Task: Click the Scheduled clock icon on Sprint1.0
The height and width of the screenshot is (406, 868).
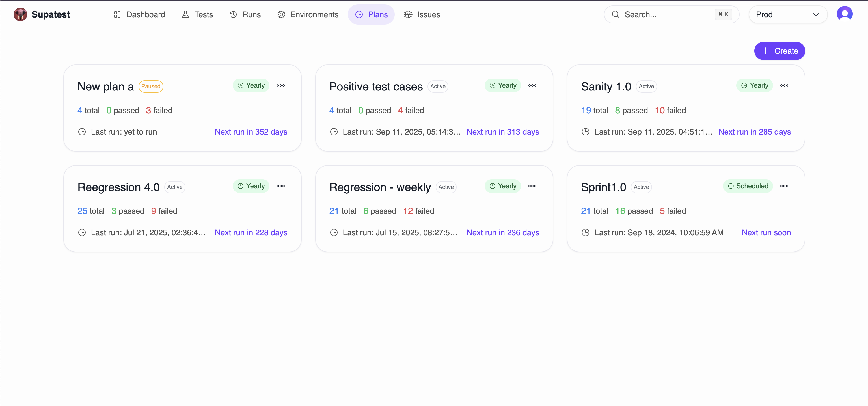Action: [730, 186]
